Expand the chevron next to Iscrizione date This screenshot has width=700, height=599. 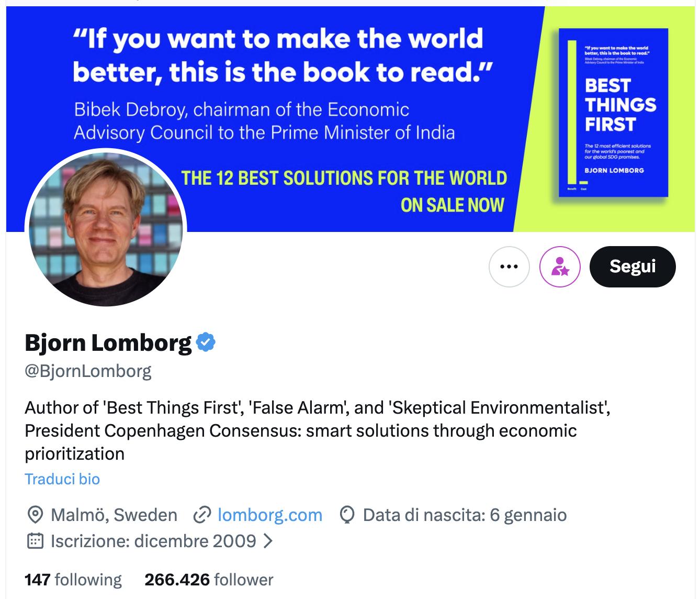(x=268, y=541)
